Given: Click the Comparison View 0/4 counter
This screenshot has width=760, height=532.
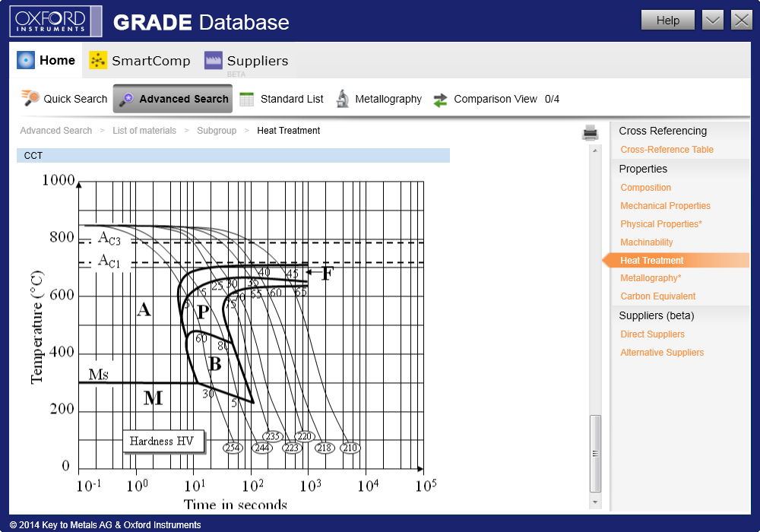Looking at the screenshot, I should (x=552, y=99).
